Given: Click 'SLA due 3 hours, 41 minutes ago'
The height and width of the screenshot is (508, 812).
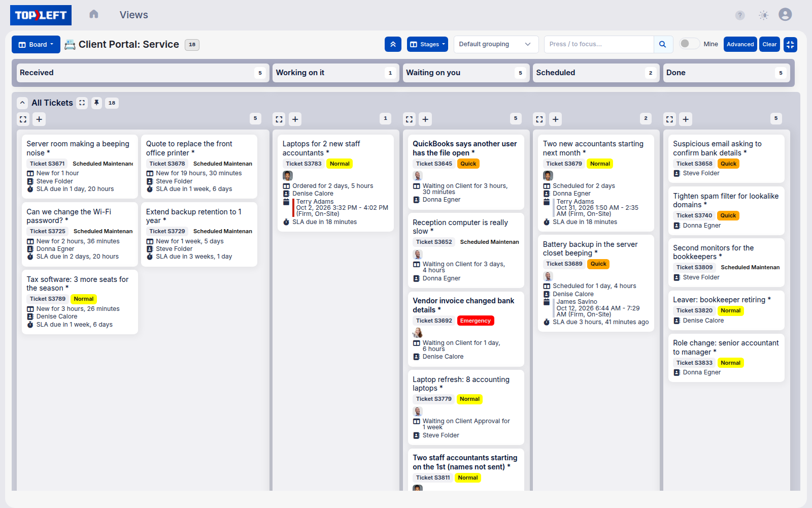Looking at the screenshot, I should (x=601, y=322).
